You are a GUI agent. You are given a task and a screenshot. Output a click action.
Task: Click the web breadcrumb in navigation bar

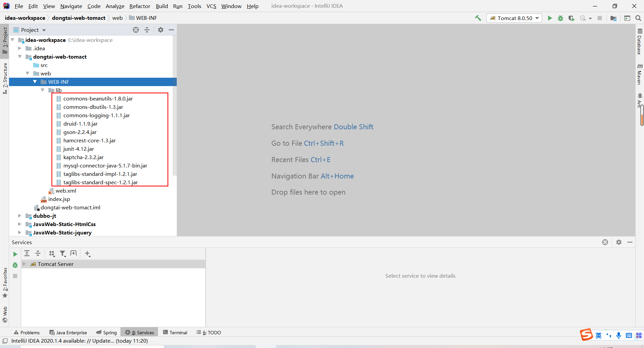[x=117, y=18]
